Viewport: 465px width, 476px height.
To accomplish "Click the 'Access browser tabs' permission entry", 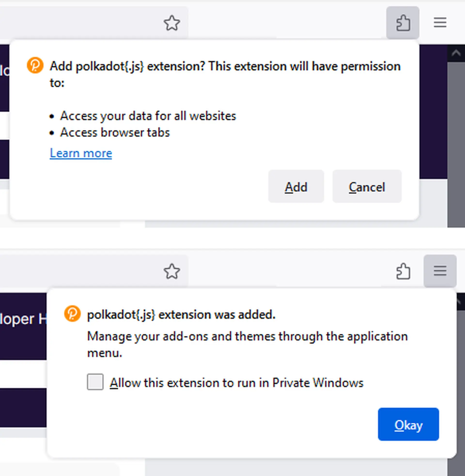I will click(115, 132).
